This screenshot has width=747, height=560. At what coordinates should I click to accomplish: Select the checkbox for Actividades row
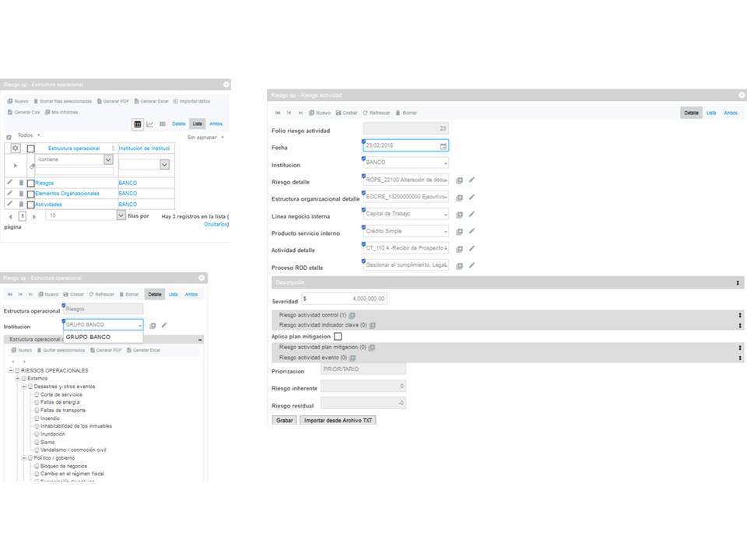pyautogui.click(x=30, y=205)
